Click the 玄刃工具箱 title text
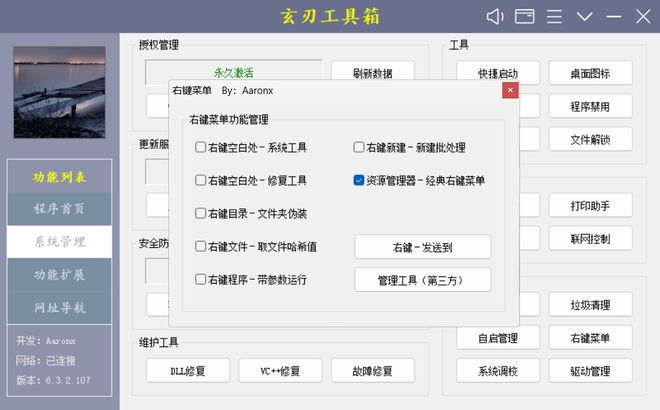 pos(330,16)
